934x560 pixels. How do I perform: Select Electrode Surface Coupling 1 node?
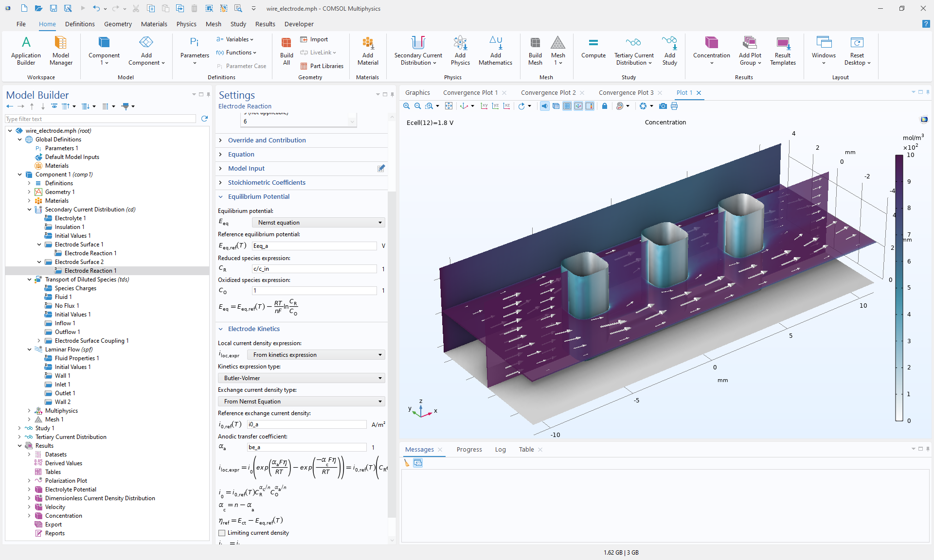[x=91, y=341]
